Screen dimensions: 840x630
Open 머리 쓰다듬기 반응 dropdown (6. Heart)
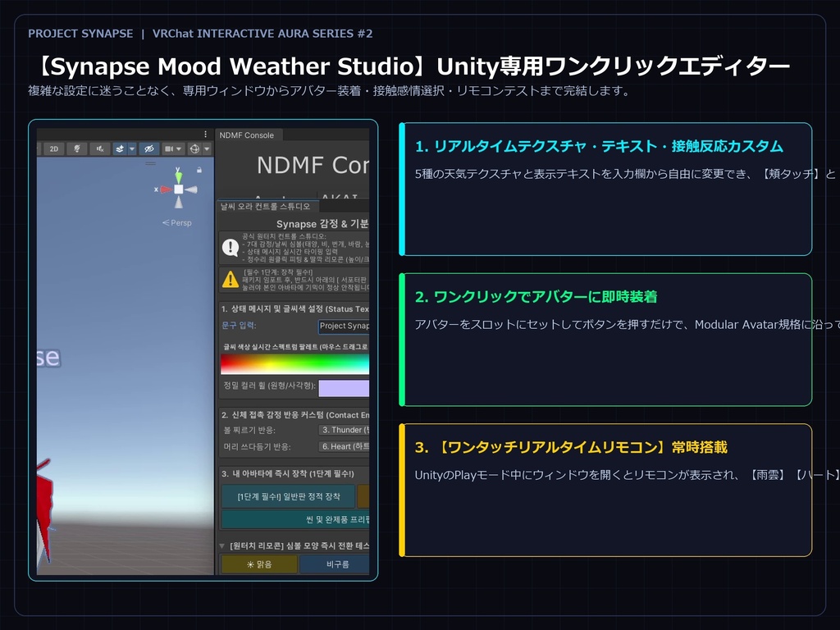344,446
